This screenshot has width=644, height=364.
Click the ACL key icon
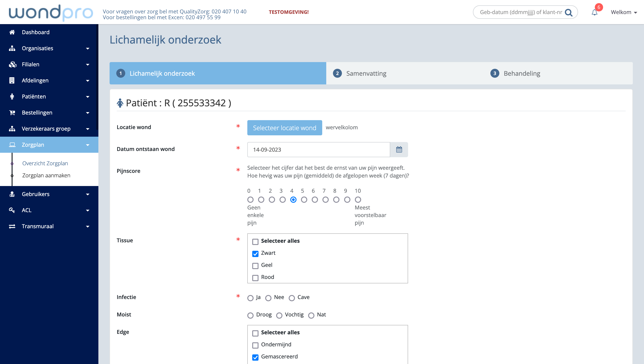point(12,210)
